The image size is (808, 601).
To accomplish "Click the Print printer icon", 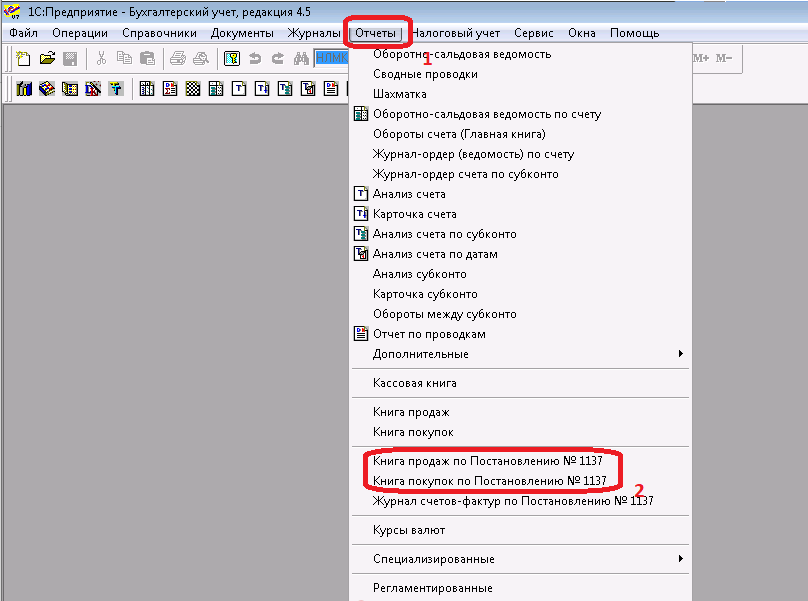I will point(178,58).
